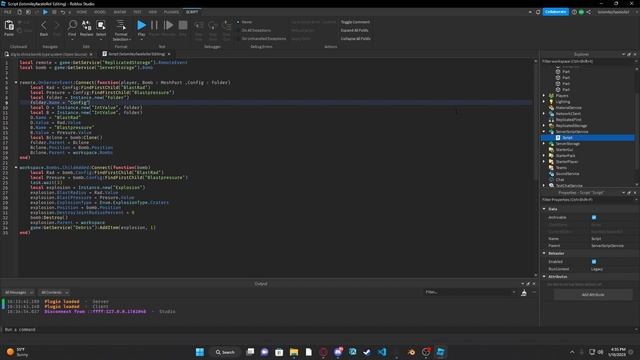Image resolution: width=640 pixels, height=360 pixels.
Task: Select SoundService in Explorer
Action: click(567, 174)
